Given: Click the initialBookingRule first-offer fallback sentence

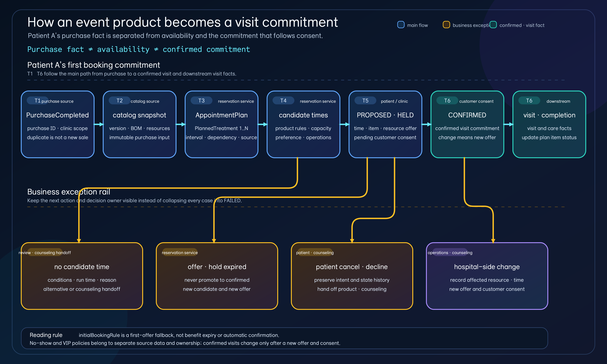Looking at the screenshot, I should pyautogui.click(x=179, y=335).
